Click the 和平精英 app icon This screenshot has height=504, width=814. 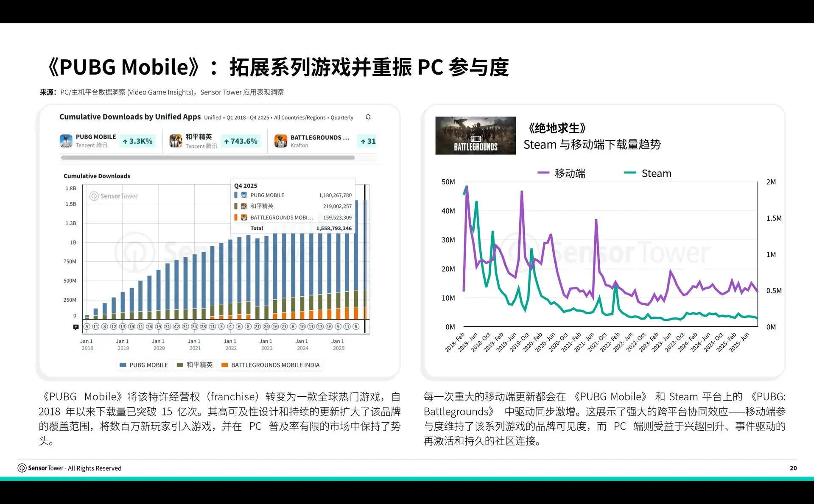(175, 140)
